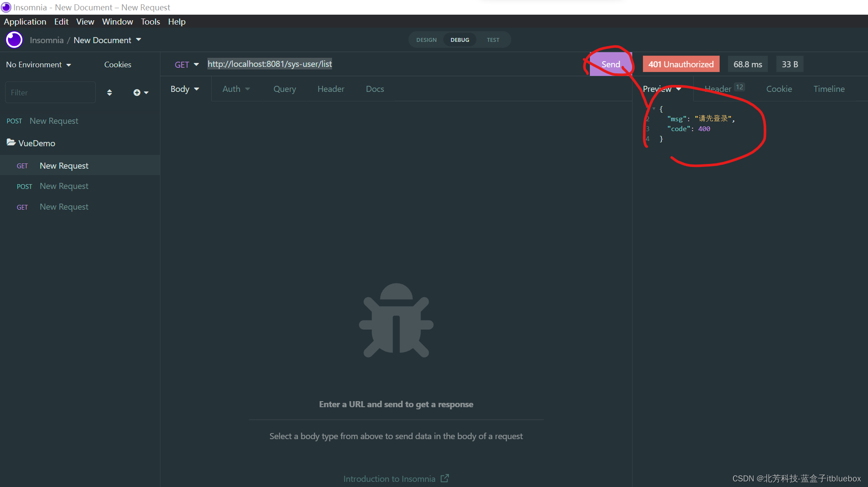Open the Body type dropdown
Image resolution: width=868 pixels, height=487 pixels.
pyautogui.click(x=185, y=89)
